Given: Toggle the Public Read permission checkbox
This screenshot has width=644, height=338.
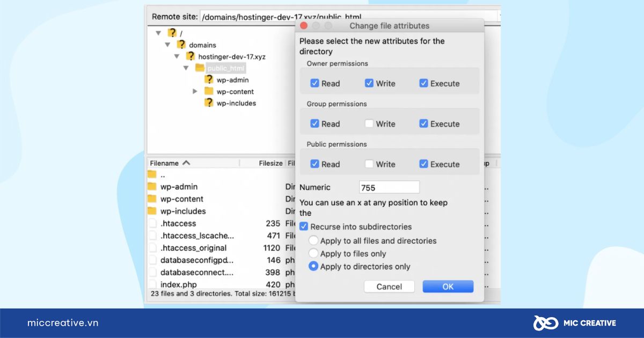Looking at the screenshot, I should point(315,164).
